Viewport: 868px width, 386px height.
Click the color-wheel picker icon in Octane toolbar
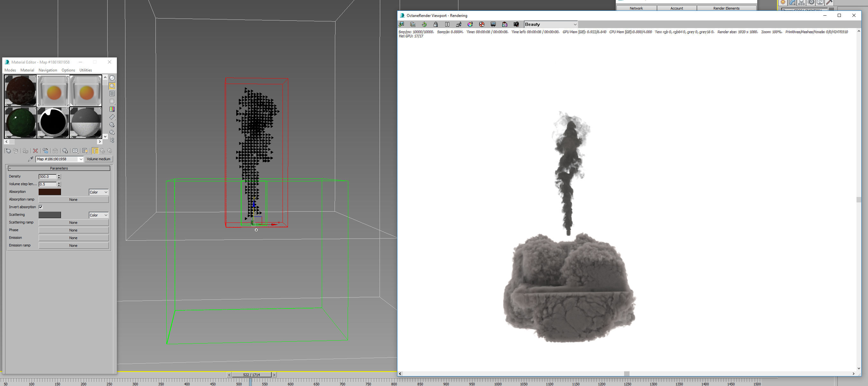(x=470, y=24)
